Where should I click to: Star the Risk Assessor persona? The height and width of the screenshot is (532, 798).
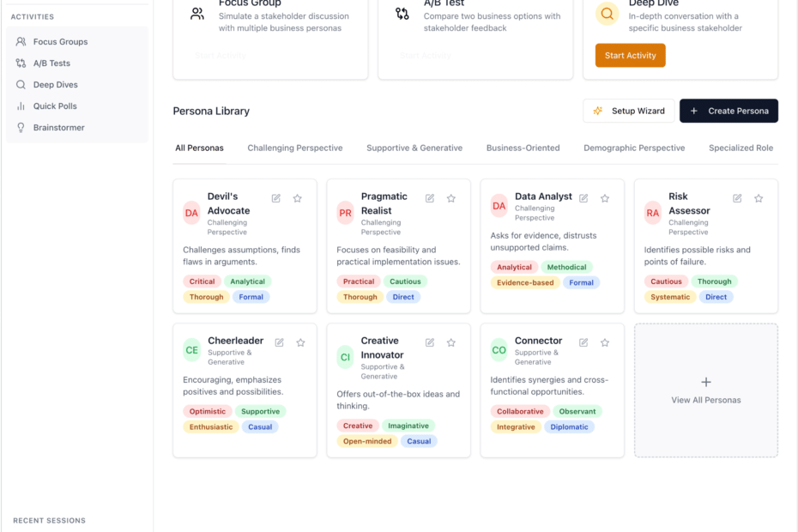pos(759,198)
